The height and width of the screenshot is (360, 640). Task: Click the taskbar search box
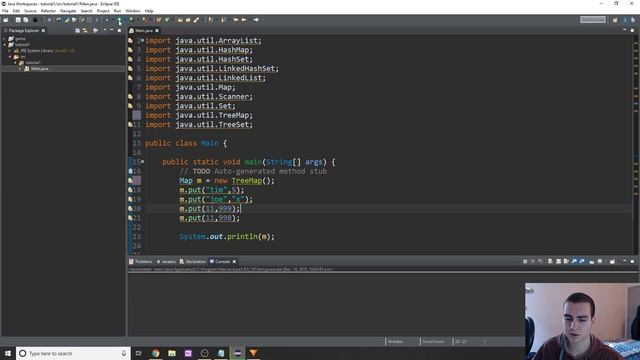(73, 353)
